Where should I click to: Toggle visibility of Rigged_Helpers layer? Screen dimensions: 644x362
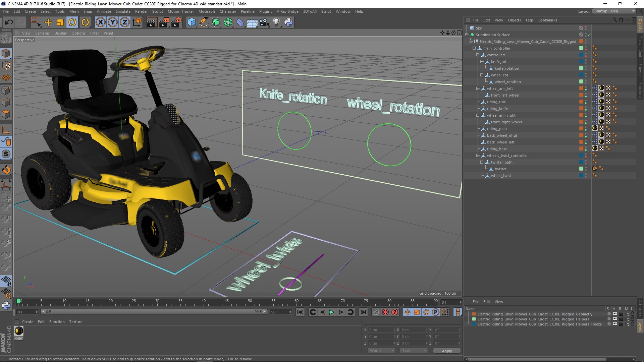point(615,319)
